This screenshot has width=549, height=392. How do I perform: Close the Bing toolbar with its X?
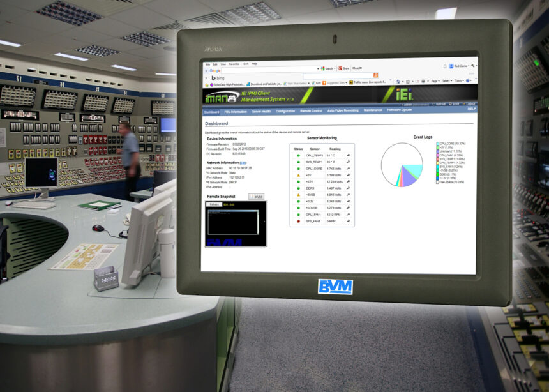pyautogui.click(x=206, y=78)
